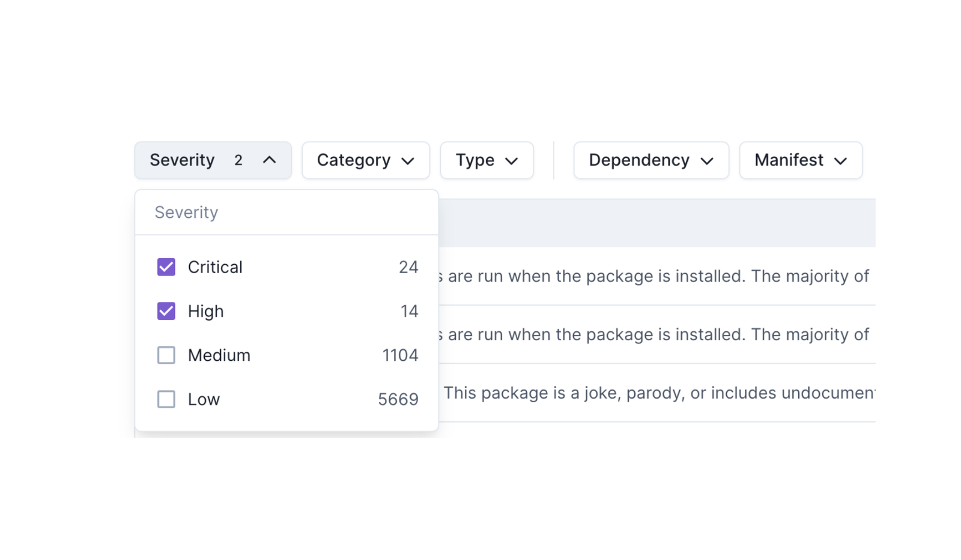Uncheck the High severity checkbox

pos(166,311)
